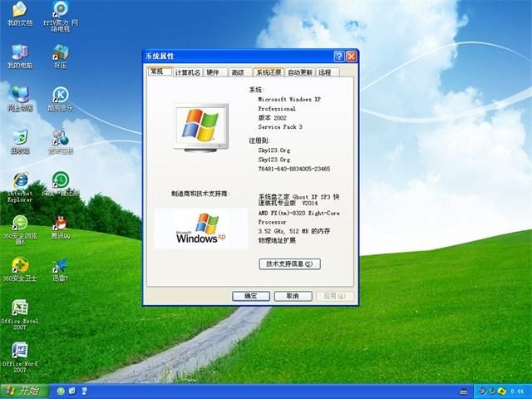Screen dimensions: 532x399
Task: Click the '3.52 GHz, 512 MB' memory line
Action: point(293,231)
